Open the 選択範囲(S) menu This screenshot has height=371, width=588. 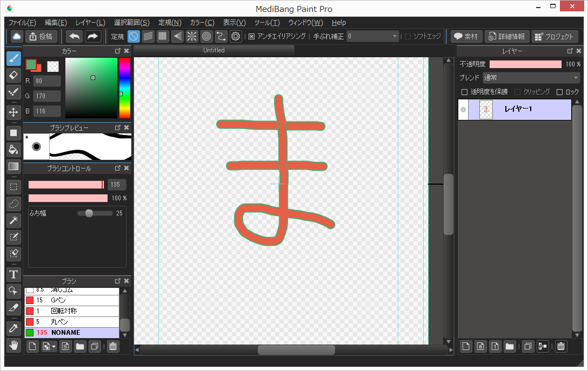pos(132,23)
